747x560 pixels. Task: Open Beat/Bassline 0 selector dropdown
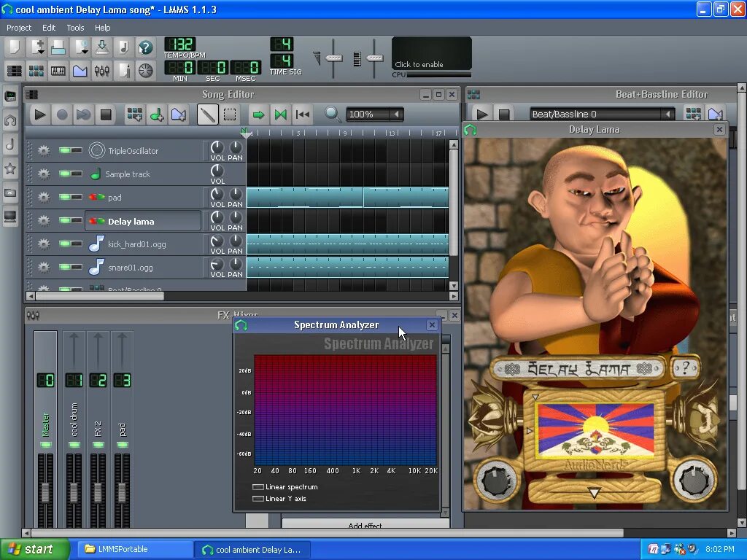(x=602, y=114)
